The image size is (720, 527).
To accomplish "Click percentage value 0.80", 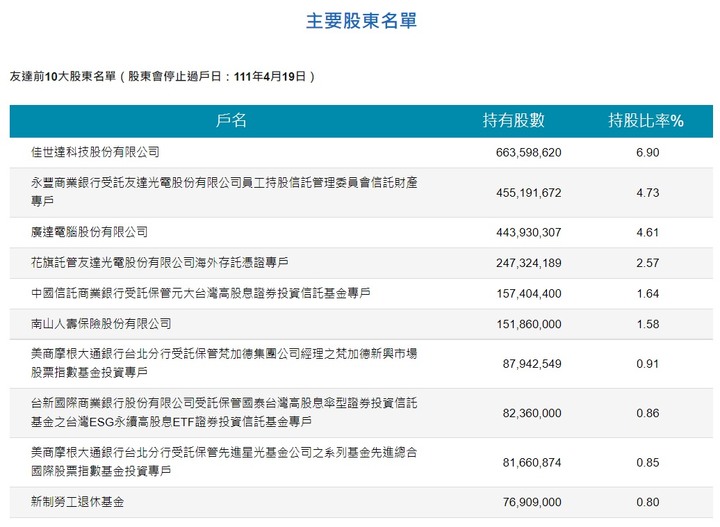I will coord(647,502).
